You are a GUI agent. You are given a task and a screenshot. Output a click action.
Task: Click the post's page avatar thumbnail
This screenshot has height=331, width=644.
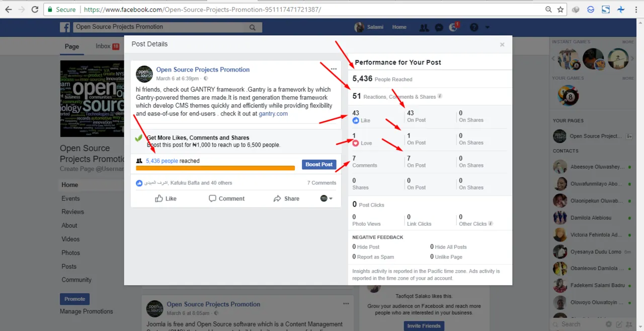click(144, 74)
